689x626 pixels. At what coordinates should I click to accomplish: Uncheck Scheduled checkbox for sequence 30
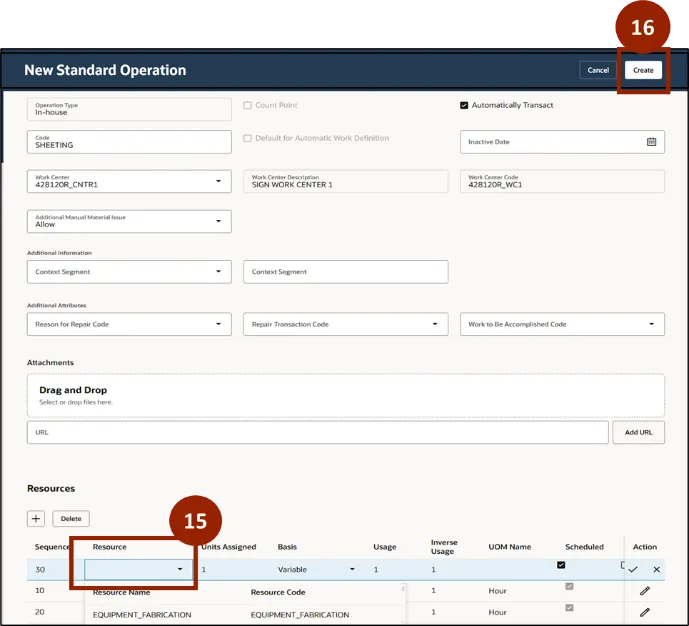pos(561,565)
